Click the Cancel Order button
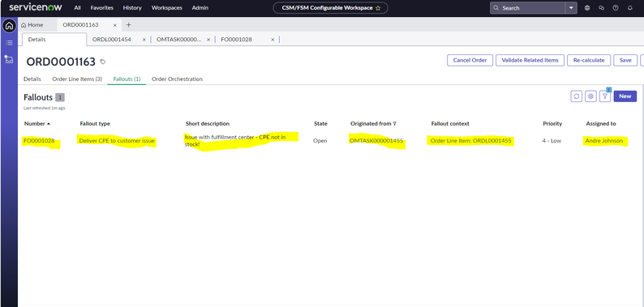Screen dimensions: 644x307 point(470,60)
